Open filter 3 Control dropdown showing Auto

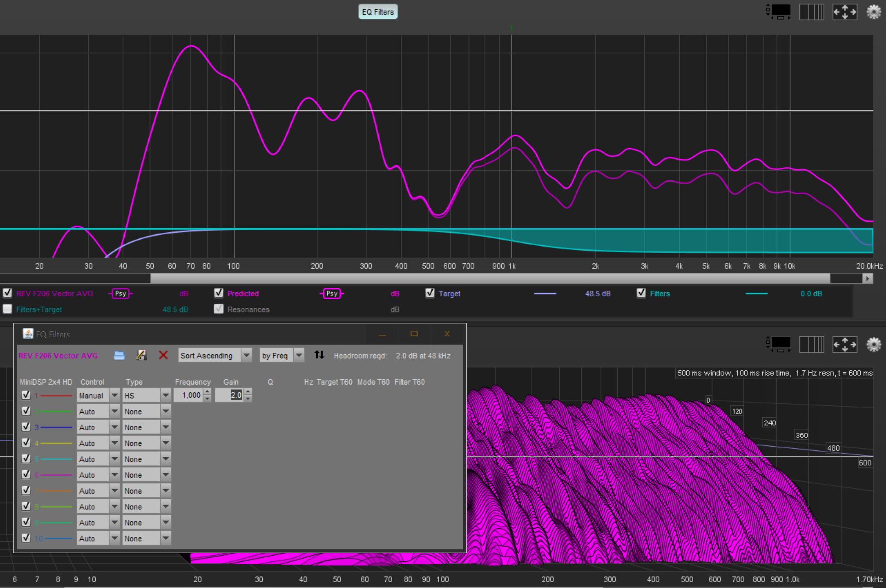pos(98,427)
